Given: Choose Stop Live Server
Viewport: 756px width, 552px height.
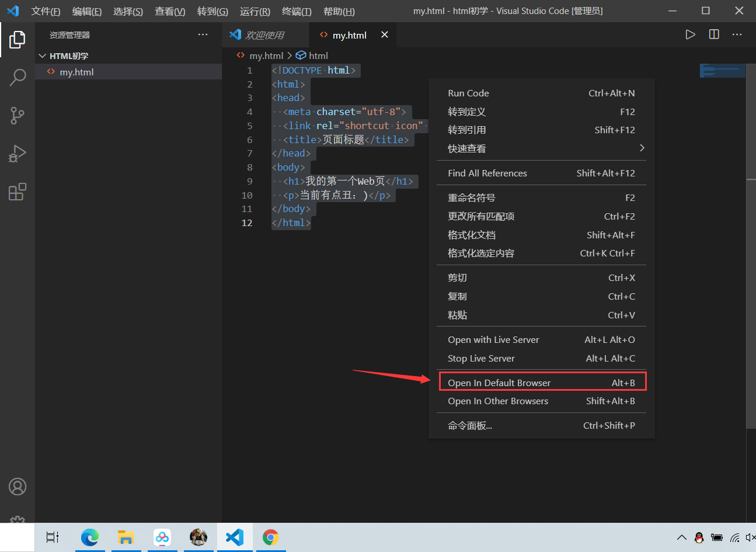Looking at the screenshot, I should (x=541, y=358).
